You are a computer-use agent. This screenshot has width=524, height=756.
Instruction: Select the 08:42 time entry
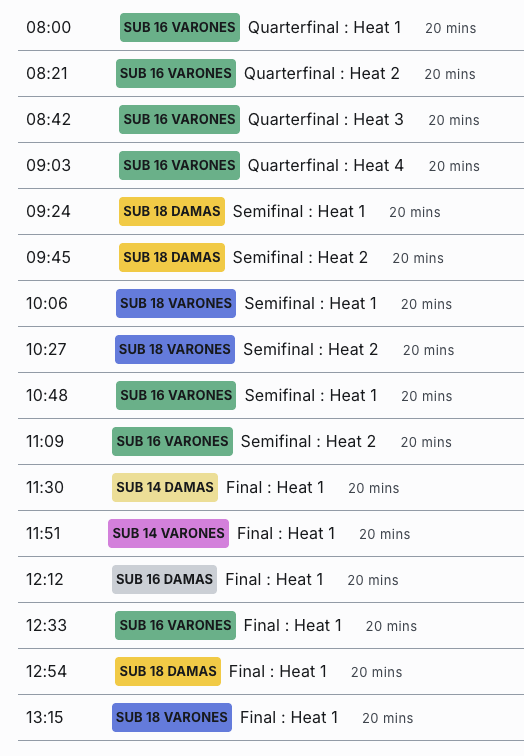(x=49, y=120)
